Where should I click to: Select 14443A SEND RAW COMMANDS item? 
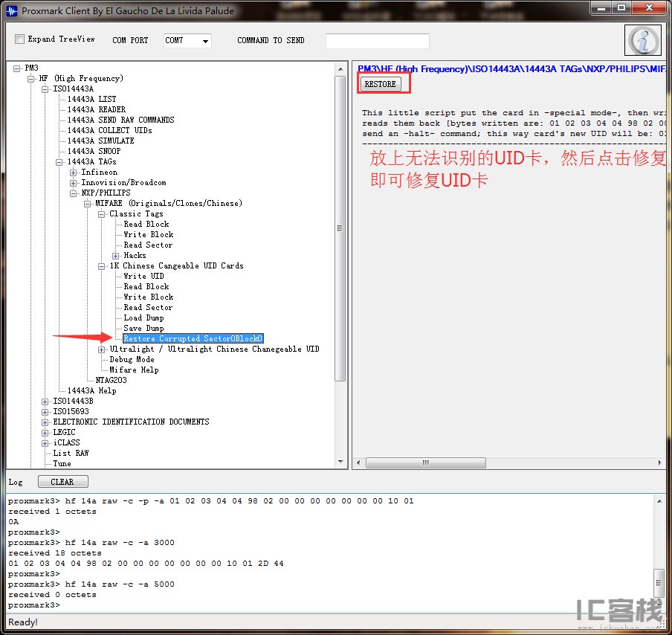pyautogui.click(x=121, y=120)
